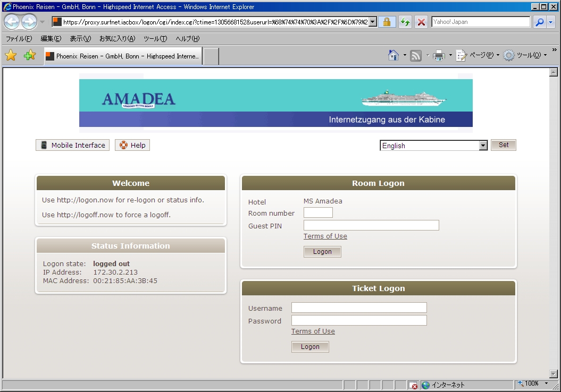Click the browser Back arrow button
Image resolution: width=561 pixels, height=392 pixels.
[x=12, y=22]
